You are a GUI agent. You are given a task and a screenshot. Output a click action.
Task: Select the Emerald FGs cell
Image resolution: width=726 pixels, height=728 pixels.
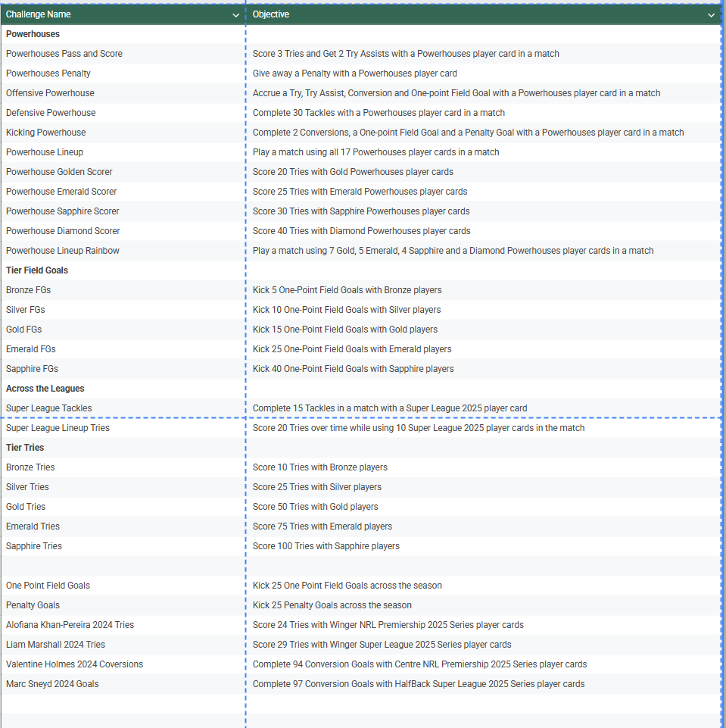pos(31,349)
